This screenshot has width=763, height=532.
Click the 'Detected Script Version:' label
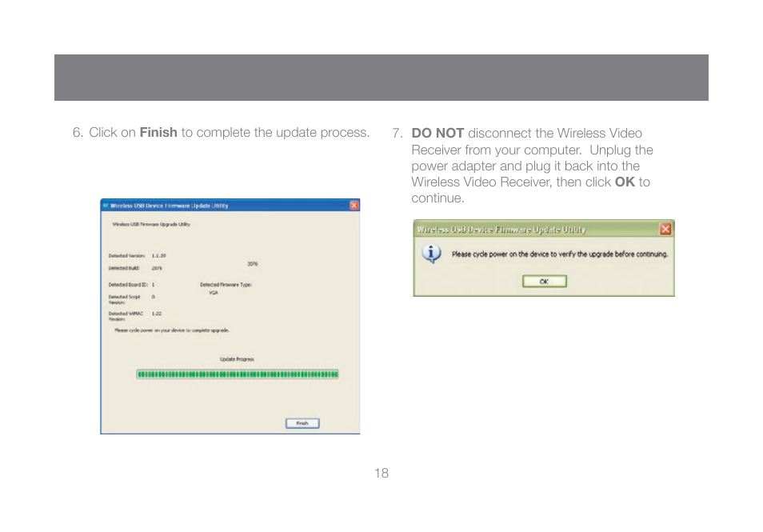click(125, 299)
